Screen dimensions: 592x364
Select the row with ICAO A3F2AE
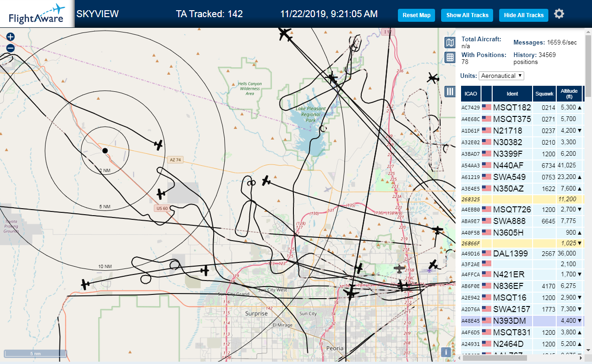pos(522,264)
